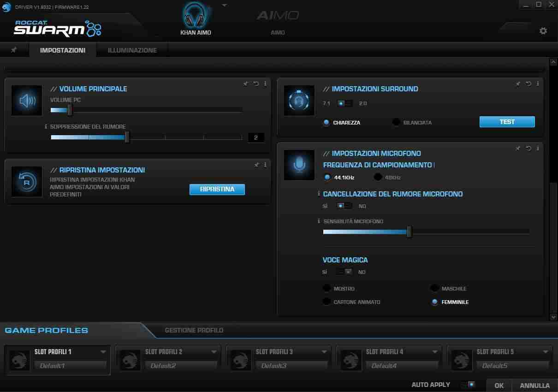The image size is (558, 392).
Task: Click info icon next to Soppressione del Rumore
Action: [x=46, y=126]
